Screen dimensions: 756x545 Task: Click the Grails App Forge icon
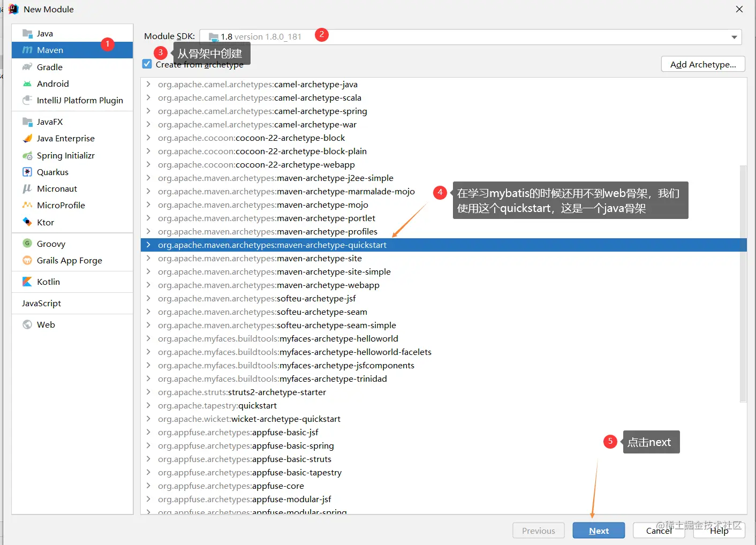click(27, 260)
